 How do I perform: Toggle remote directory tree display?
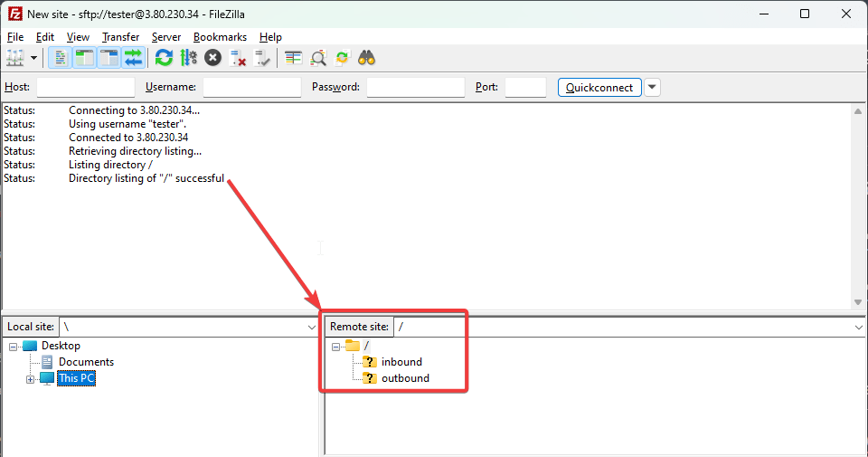(109, 58)
